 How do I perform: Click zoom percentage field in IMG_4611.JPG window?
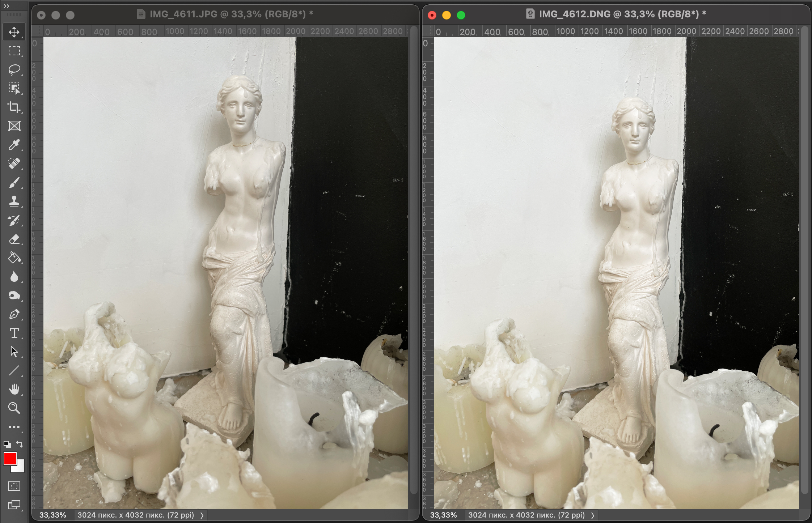[53, 515]
